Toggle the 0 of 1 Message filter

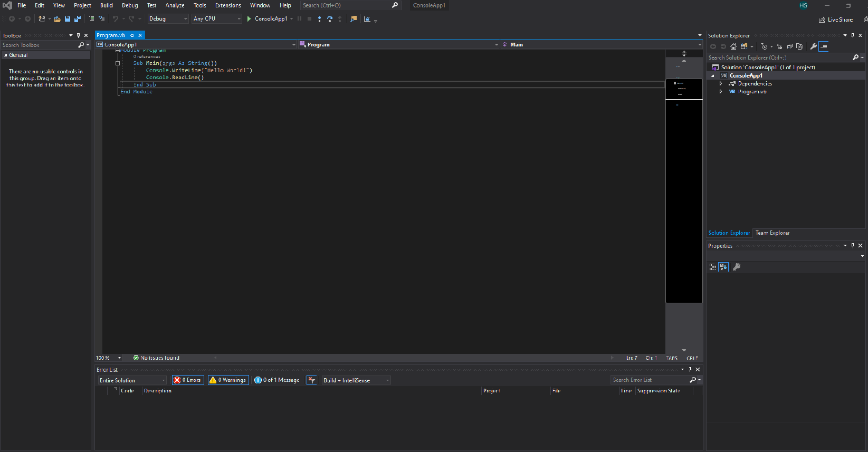point(277,380)
